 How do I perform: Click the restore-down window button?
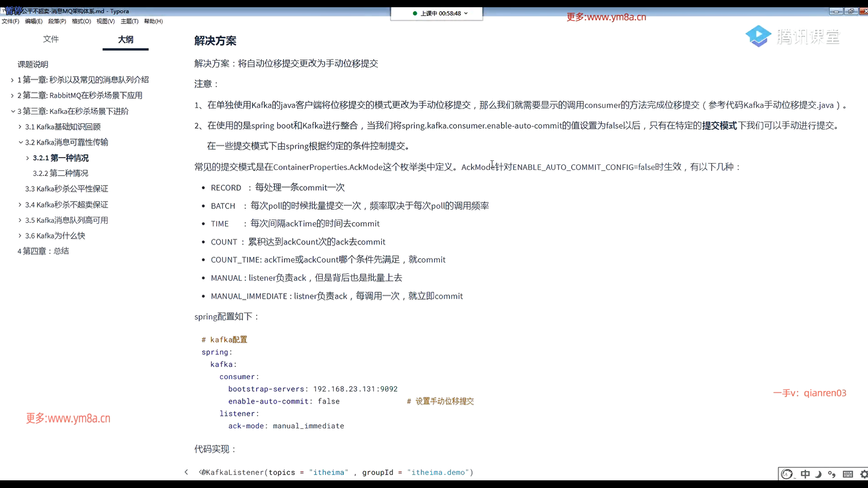(850, 11)
